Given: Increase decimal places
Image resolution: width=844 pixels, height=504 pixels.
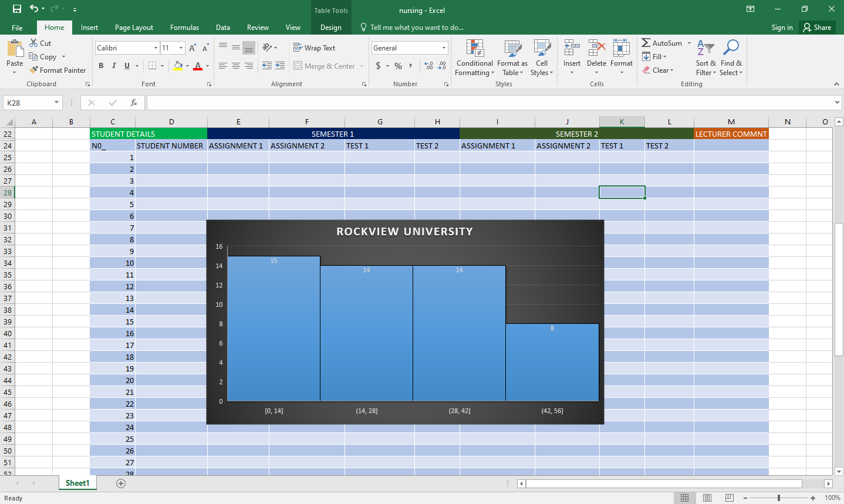Looking at the screenshot, I should (x=428, y=66).
